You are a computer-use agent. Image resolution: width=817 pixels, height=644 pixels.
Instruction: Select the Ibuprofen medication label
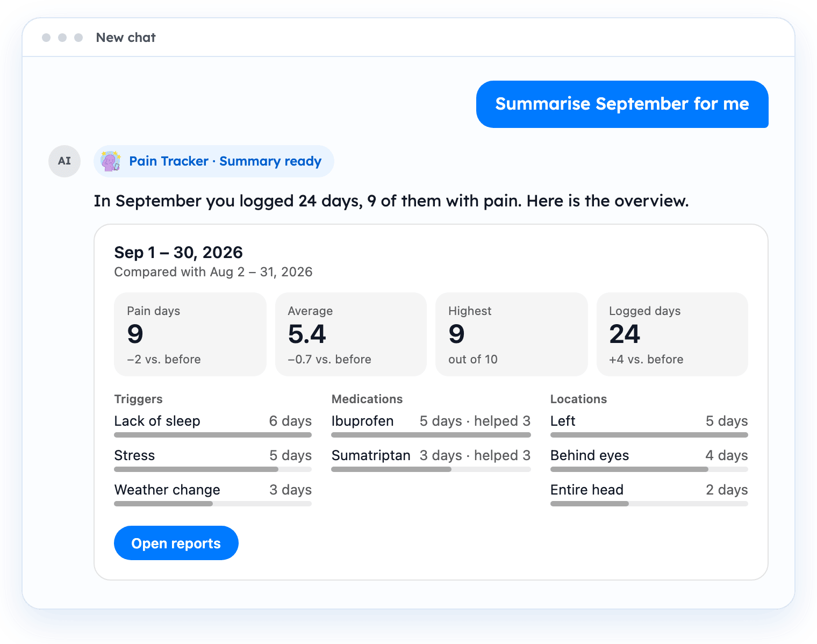363,421
